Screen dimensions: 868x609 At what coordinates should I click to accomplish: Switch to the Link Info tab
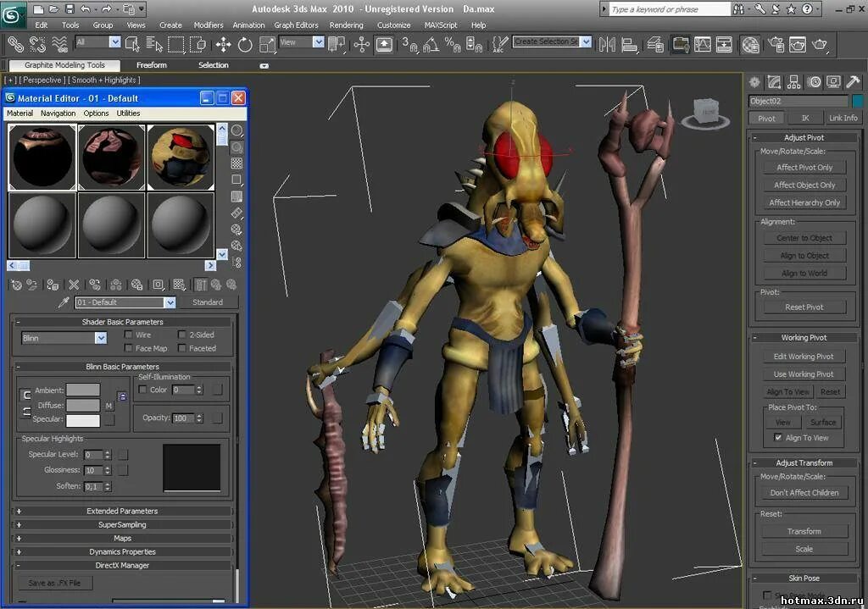tap(843, 118)
